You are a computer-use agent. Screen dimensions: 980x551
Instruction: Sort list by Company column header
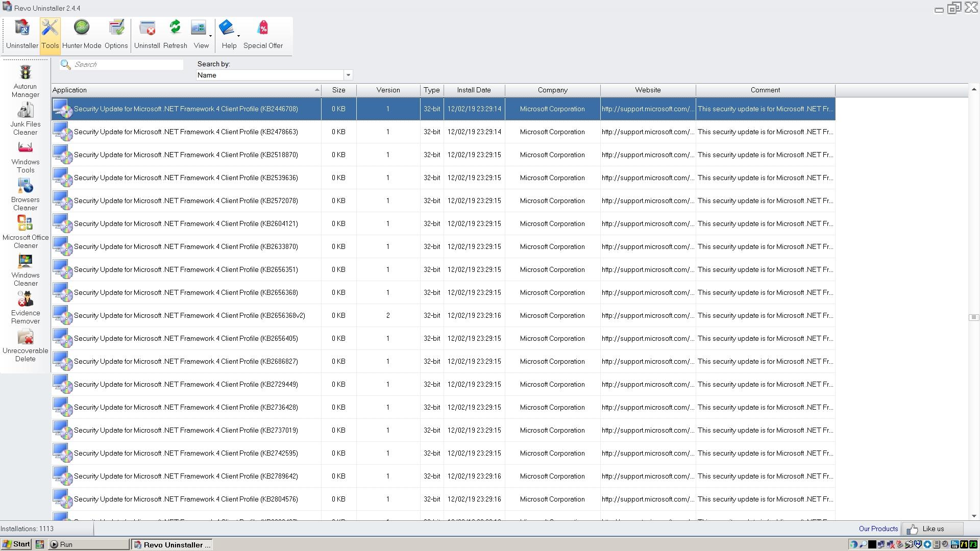coord(552,90)
